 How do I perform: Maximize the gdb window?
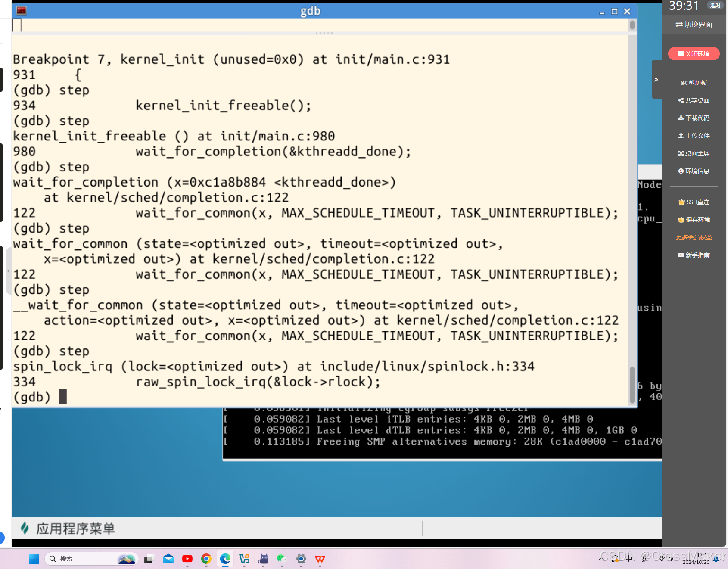pyautogui.click(x=615, y=12)
